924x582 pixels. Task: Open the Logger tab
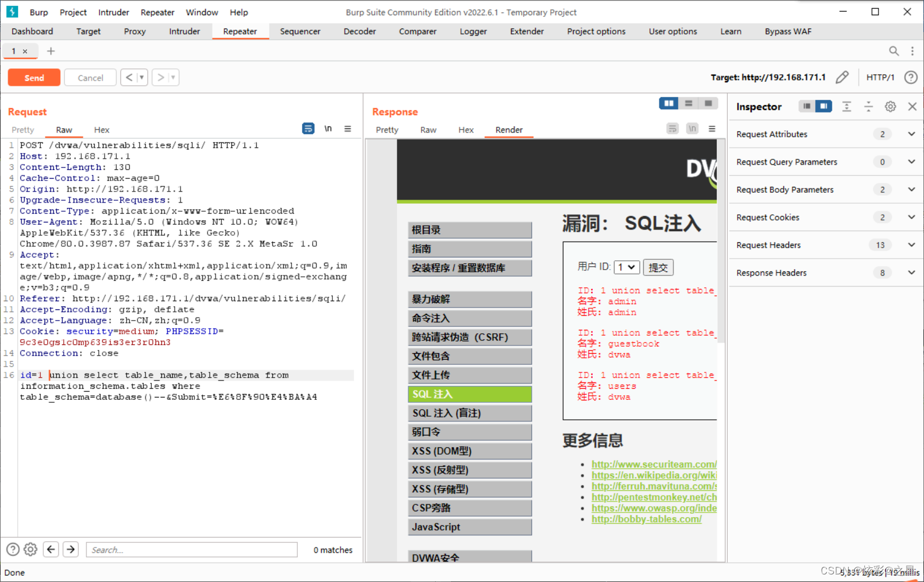473,32
